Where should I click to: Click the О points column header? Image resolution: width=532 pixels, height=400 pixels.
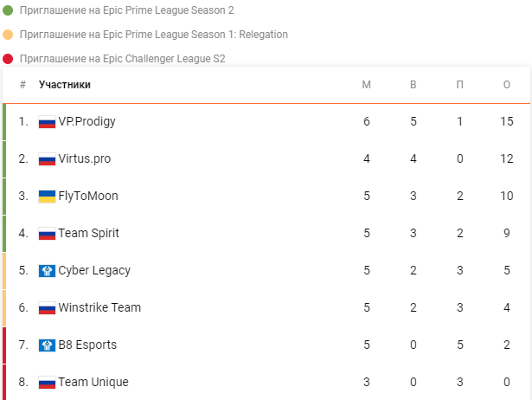[x=507, y=85]
